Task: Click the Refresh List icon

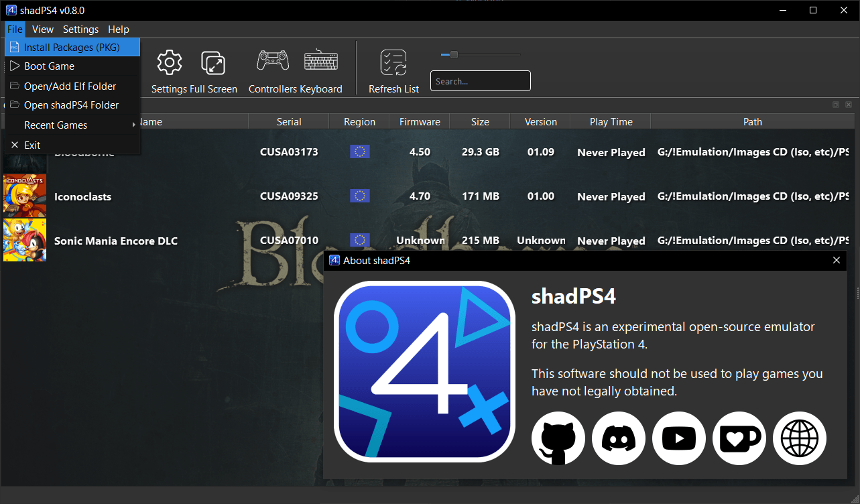Action: [393, 62]
